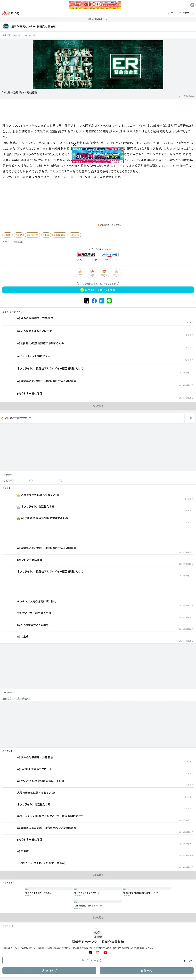Select the #医療薬品 hashtag
The height and width of the screenshot is (980, 196).
coord(60,235)
